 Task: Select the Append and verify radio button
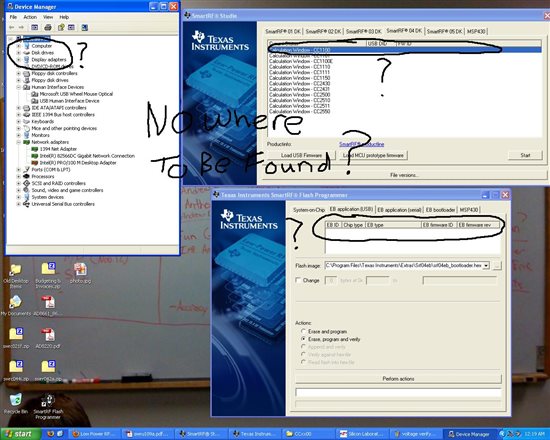click(303, 347)
